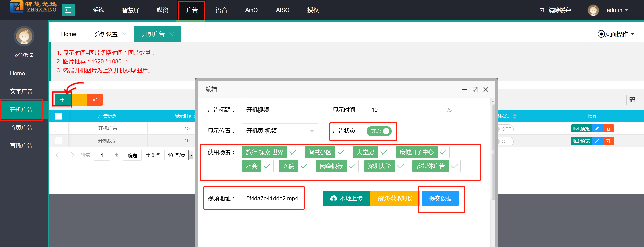Click the edit pencil icon in first row
Screen dimensions: 644x247
pos(597,129)
